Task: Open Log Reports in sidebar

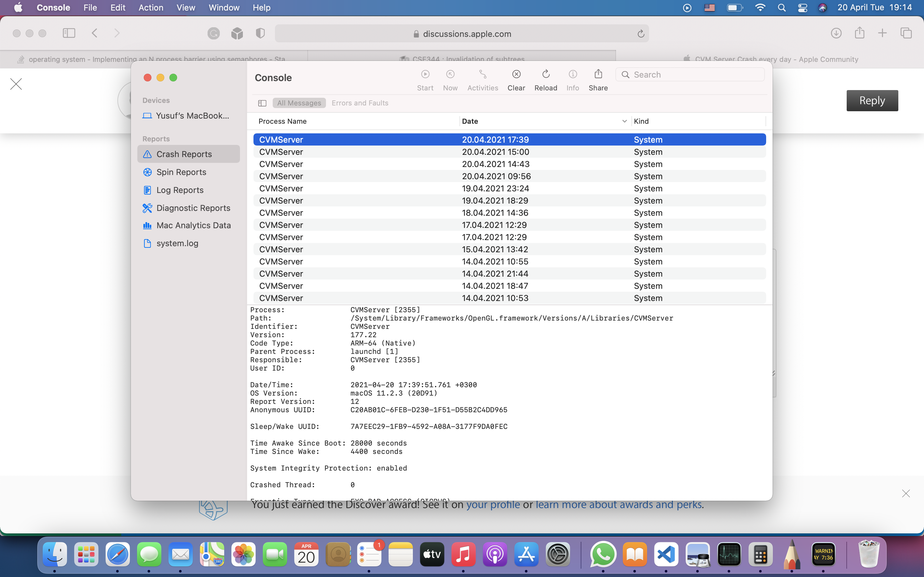Action: click(x=179, y=190)
